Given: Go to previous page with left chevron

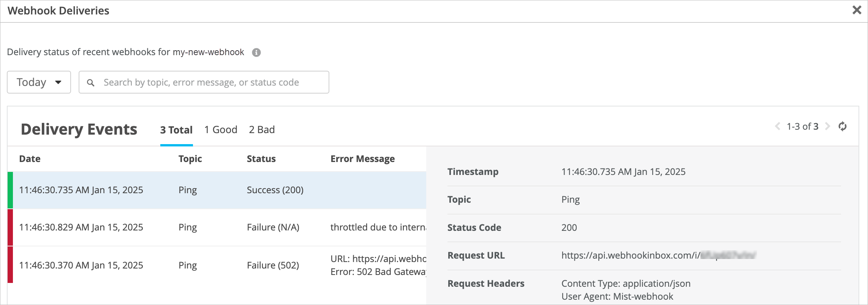Looking at the screenshot, I should point(777,127).
